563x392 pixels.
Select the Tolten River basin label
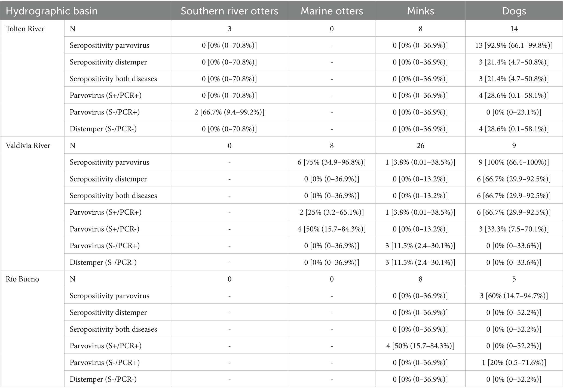click(x=25, y=29)
